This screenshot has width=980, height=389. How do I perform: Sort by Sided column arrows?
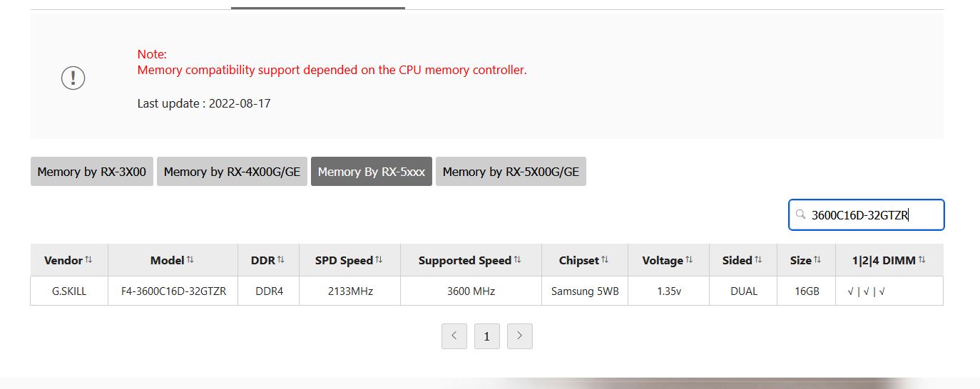pyautogui.click(x=758, y=260)
